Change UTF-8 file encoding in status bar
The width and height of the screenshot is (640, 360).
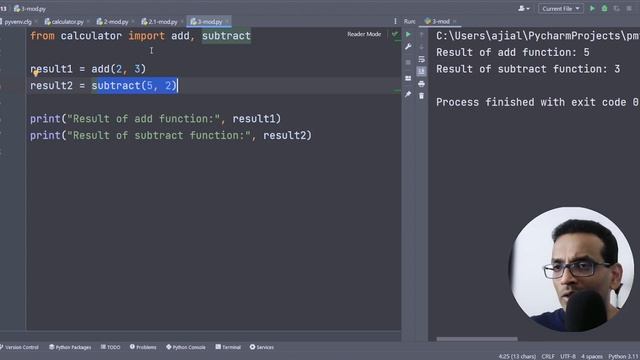pos(568,356)
